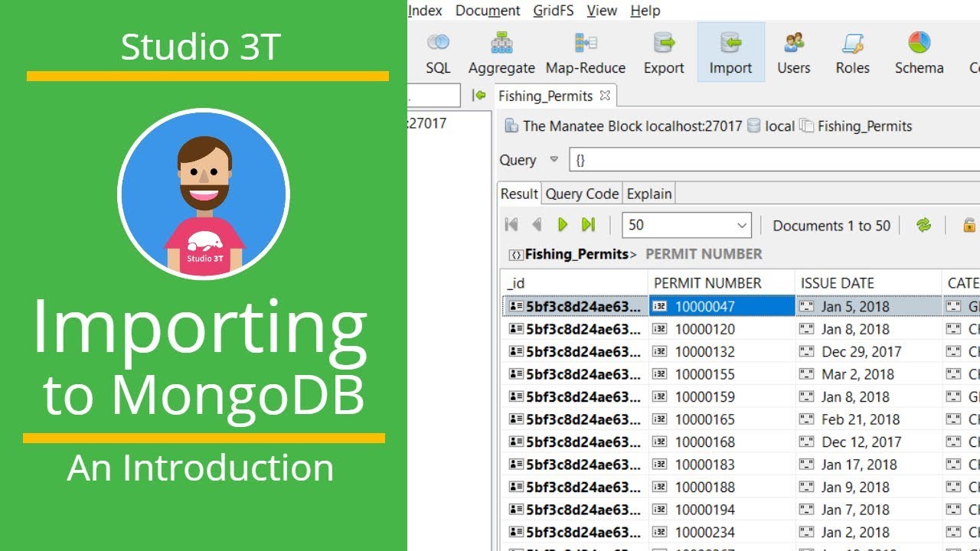
Task: Click the Export toolbar button
Action: tap(664, 52)
